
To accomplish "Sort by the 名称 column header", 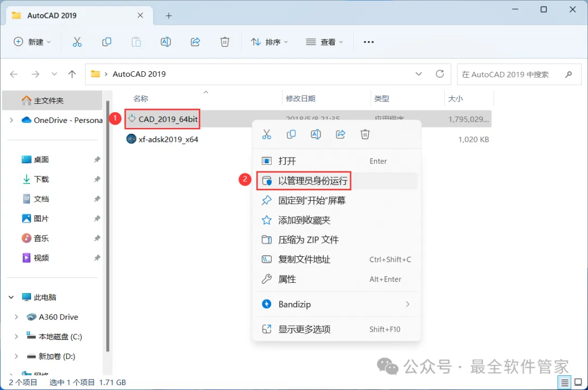I will click(x=141, y=98).
